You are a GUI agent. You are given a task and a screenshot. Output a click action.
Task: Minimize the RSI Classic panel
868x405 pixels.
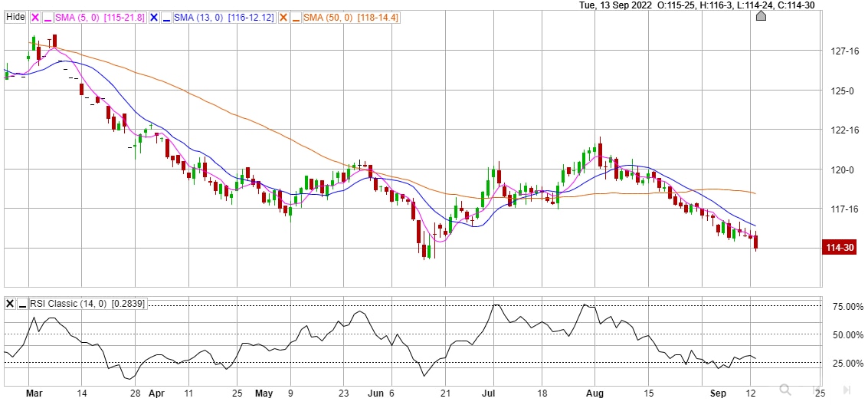click(x=23, y=305)
